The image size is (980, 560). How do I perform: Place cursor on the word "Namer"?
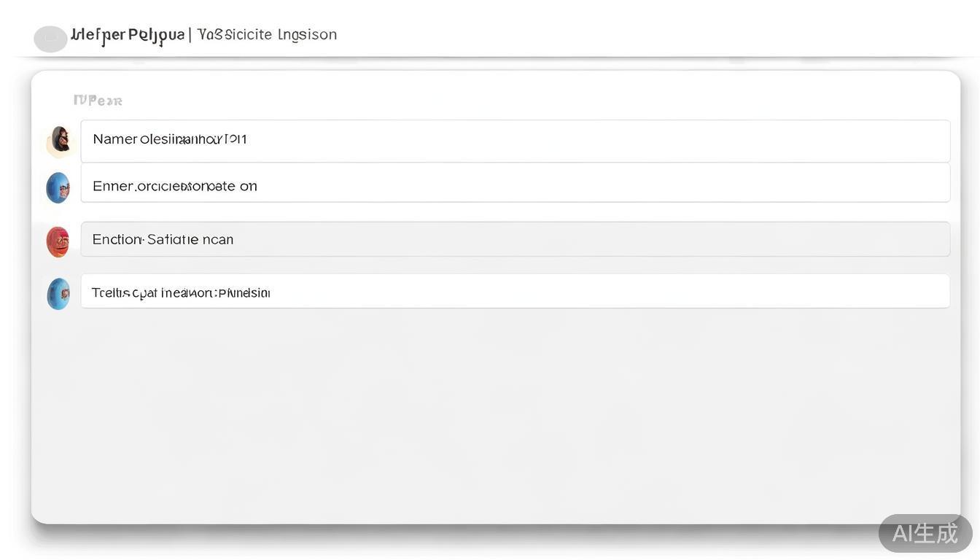point(114,139)
